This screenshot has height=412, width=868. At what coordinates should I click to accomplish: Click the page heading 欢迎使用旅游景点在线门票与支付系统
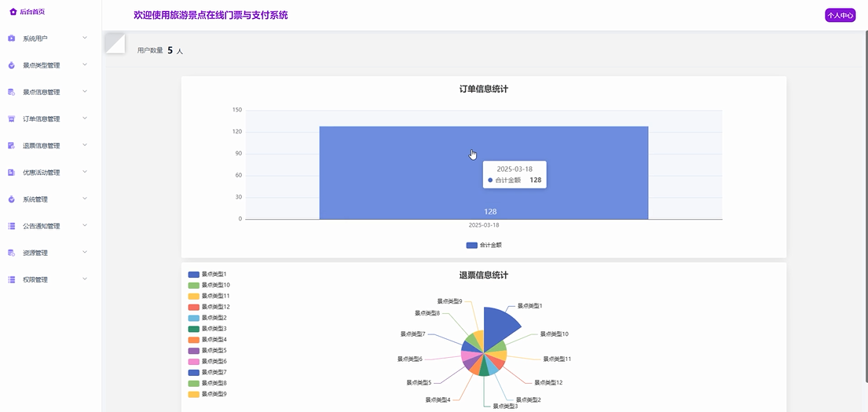coord(211,16)
